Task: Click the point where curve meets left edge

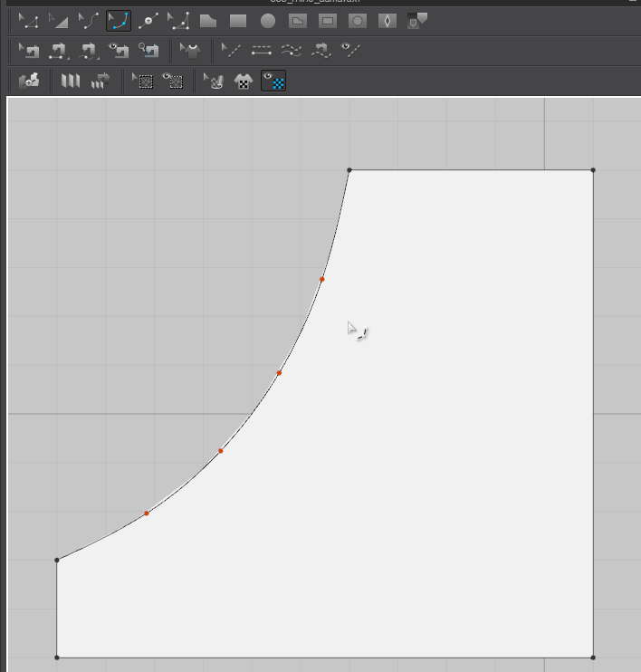Action: click(x=57, y=560)
